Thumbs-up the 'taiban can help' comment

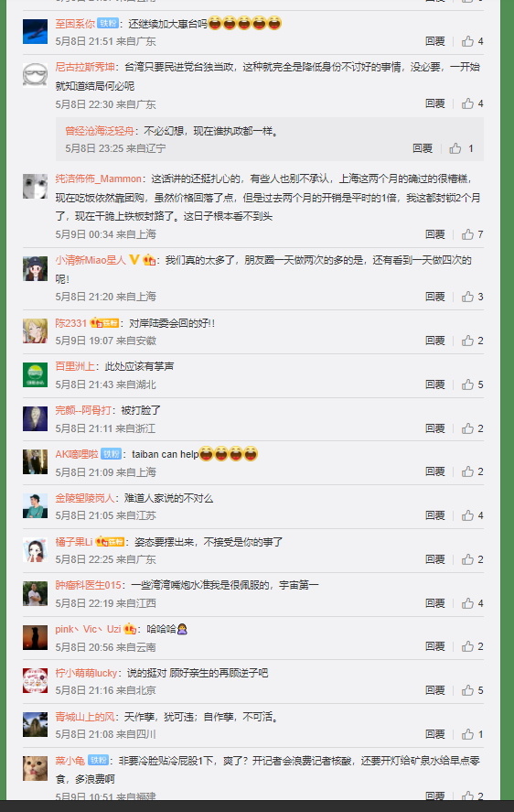(468, 471)
